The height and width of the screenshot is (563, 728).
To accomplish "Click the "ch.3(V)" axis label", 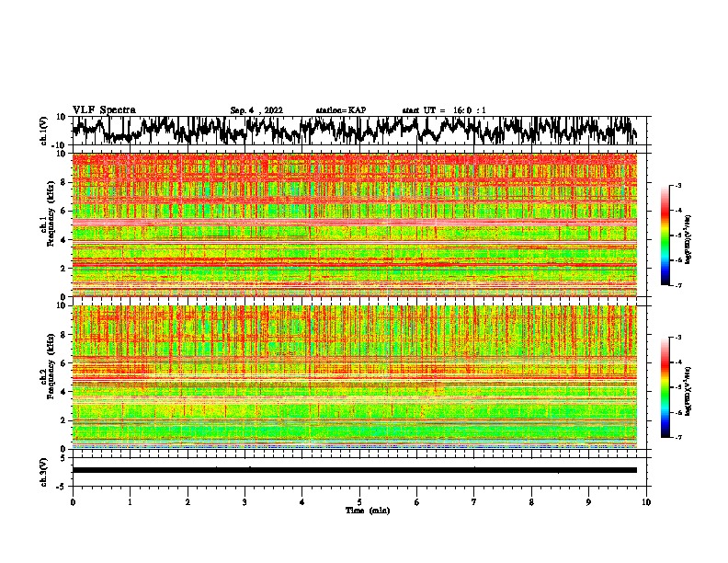I will coord(44,472).
